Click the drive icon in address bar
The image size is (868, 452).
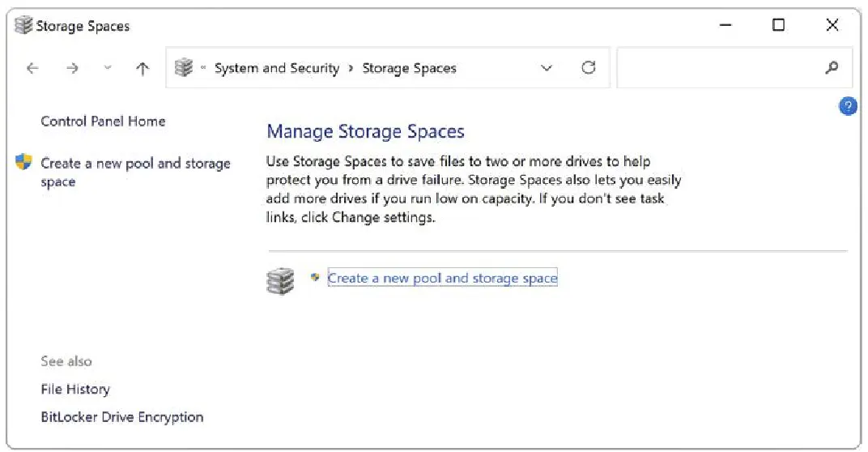tap(185, 69)
